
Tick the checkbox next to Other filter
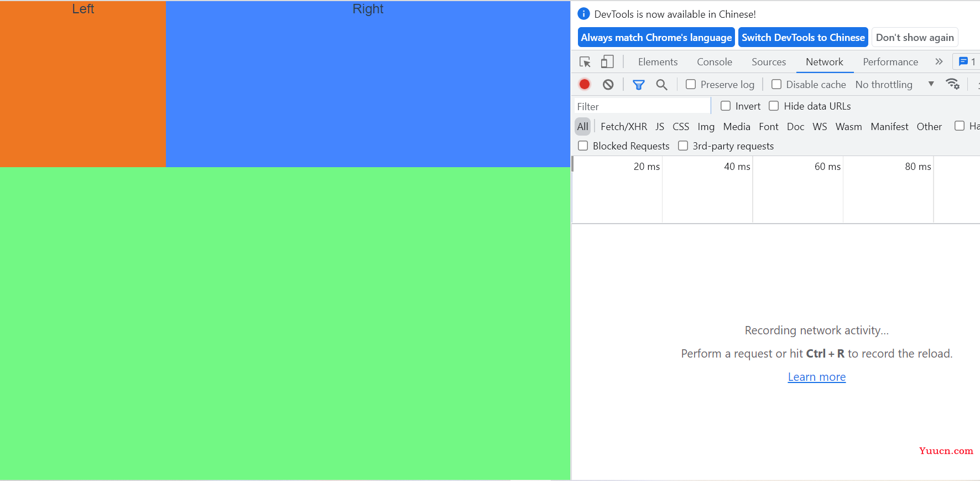[960, 126]
